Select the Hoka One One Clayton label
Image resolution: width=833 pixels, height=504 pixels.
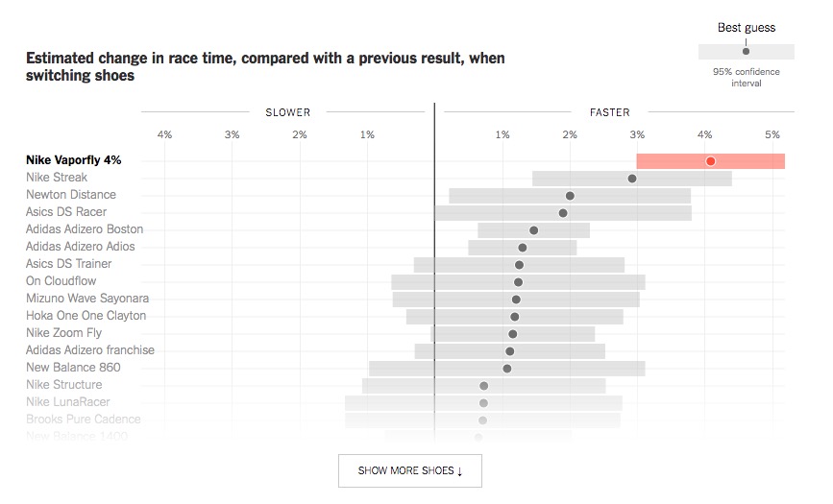coord(86,316)
